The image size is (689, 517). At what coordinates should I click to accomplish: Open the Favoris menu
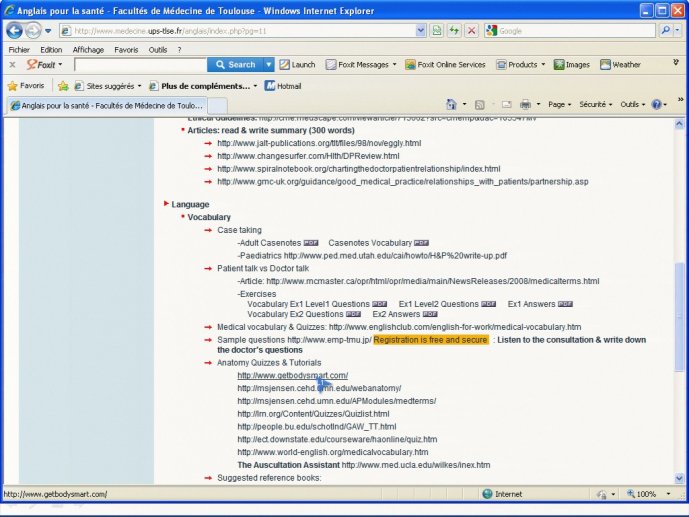point(126,50)
